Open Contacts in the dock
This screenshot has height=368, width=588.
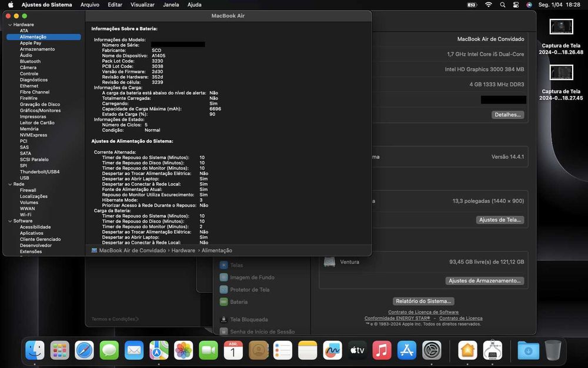(x=258, y=350)
